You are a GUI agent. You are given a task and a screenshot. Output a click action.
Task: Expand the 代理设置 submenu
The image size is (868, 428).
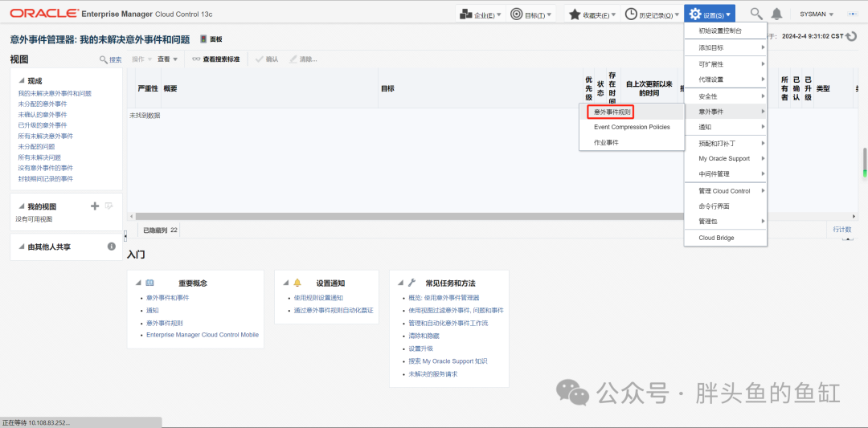(726, 79)
